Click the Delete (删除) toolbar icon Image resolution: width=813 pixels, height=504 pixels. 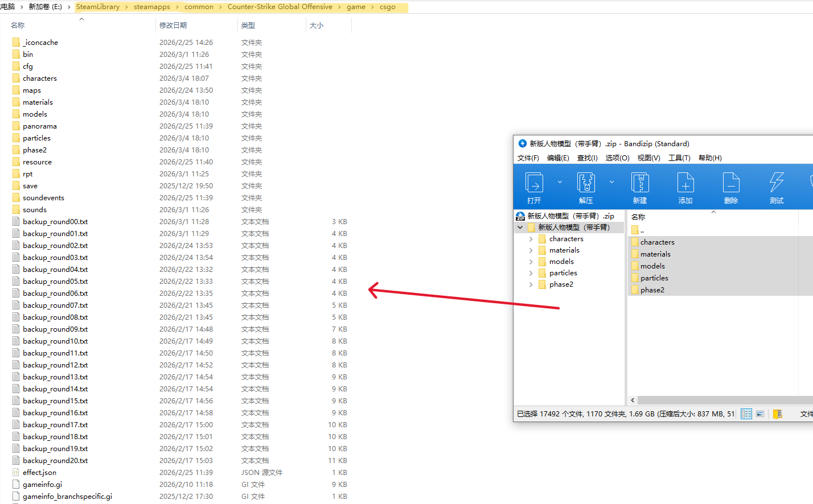(731, 183)
